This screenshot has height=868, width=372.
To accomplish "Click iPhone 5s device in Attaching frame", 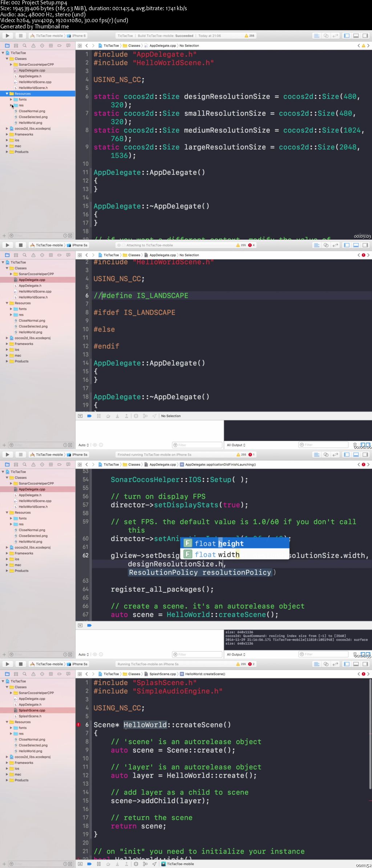I will [77, 245].
